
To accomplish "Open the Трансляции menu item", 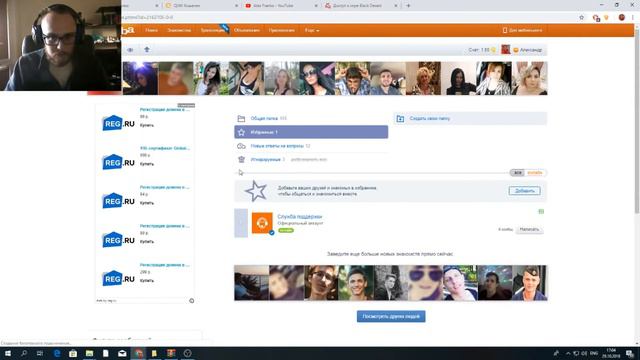I will pos(213,30).
